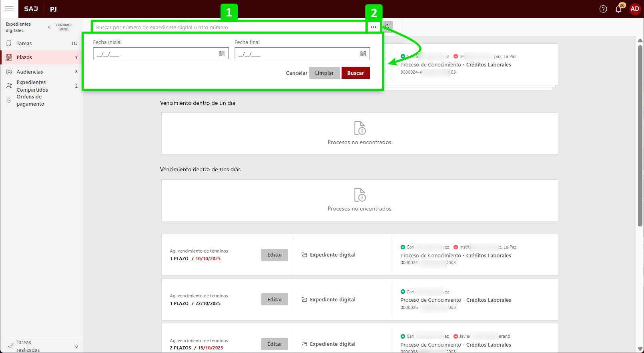644x353 pixels.
Task: Click the vertical scrollbar down arrow
Action: click(640, 349)
